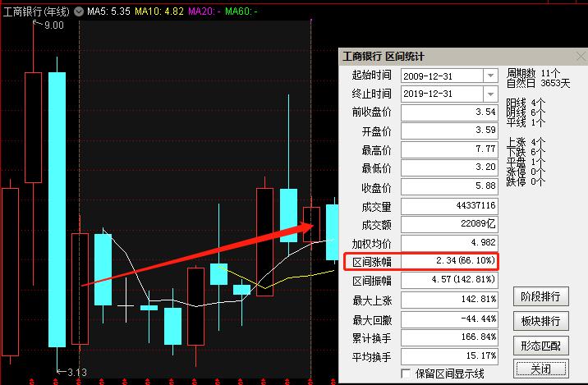Click the 3.13 low price marker
Screen dimensions: 588x385
(x=77, y=372)
